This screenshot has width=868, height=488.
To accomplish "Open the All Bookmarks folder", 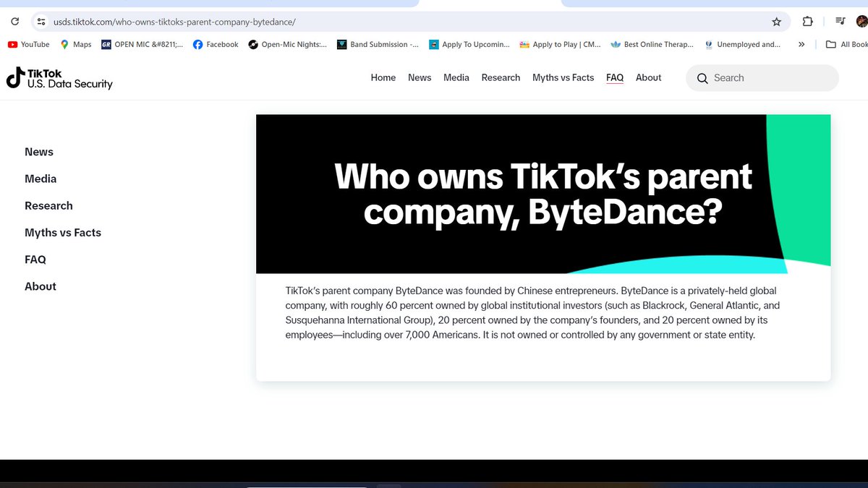I will pyautogui.click(x=847, y=44).
